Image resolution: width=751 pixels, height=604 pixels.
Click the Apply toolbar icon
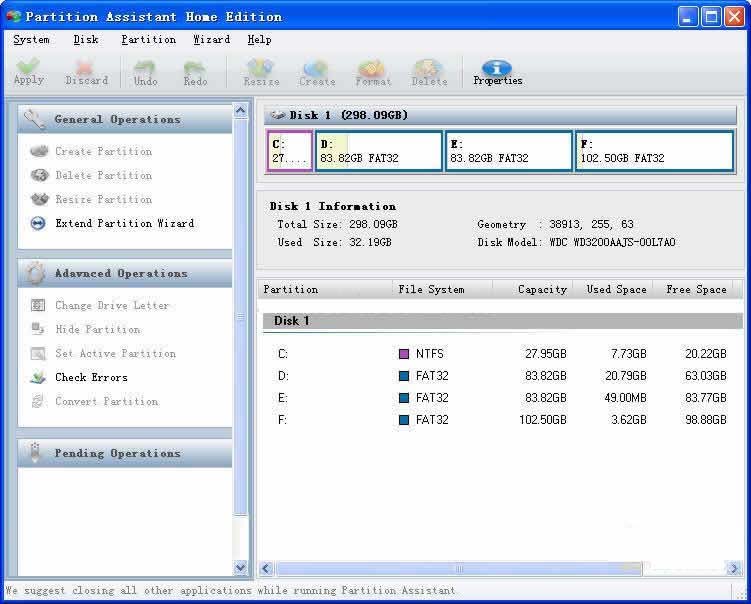pyautogui.click(x=28, y=72)
